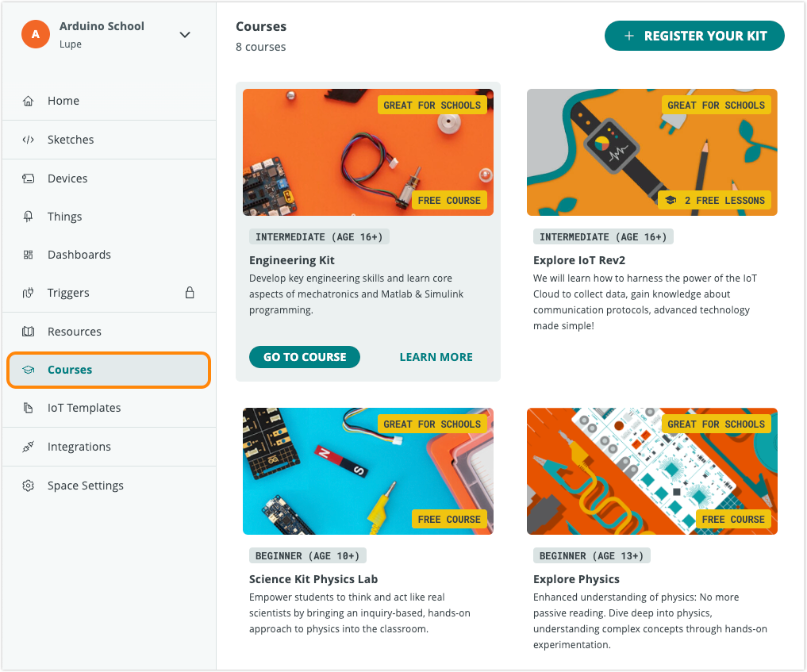Click Go To Course for Engineering Kit
Viewport: 807px width, 672px height.
304,357
